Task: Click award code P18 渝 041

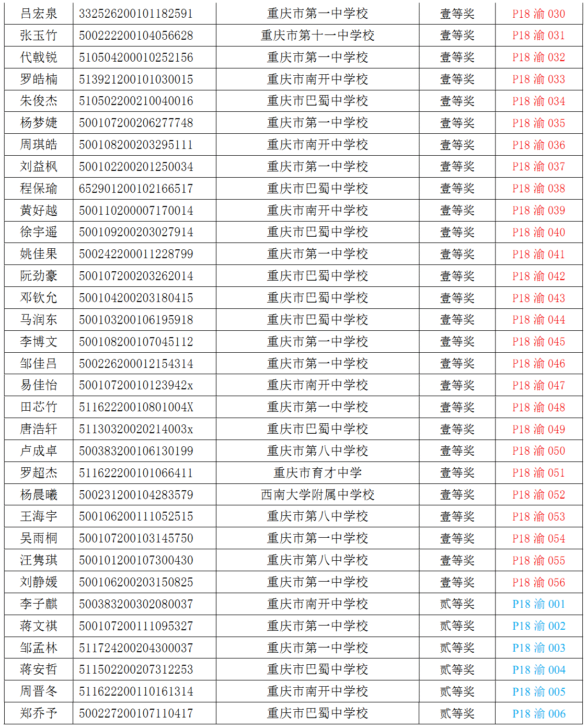Action: pyautogui.click(x=538, y=255)
